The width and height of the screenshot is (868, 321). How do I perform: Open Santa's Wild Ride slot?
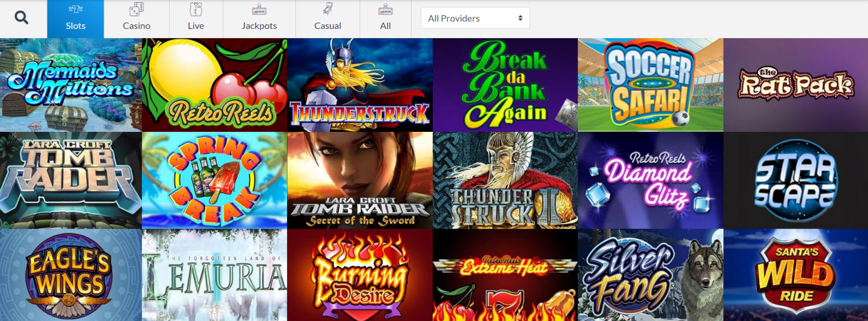[x=796, y=275]
